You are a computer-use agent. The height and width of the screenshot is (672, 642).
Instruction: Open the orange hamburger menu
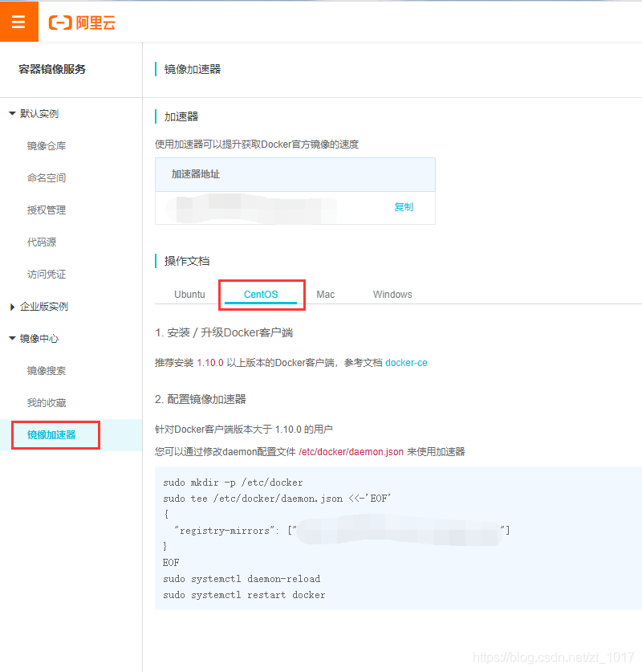(18, 21)
